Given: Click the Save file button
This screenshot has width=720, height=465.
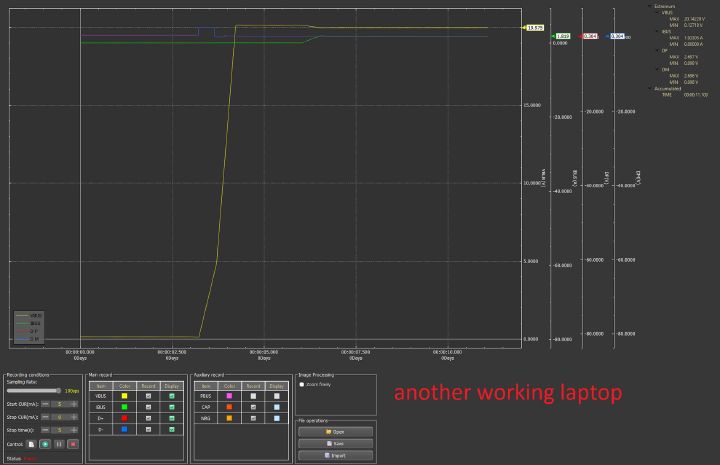Looking at the screenshot, I should tap(335, 443).
